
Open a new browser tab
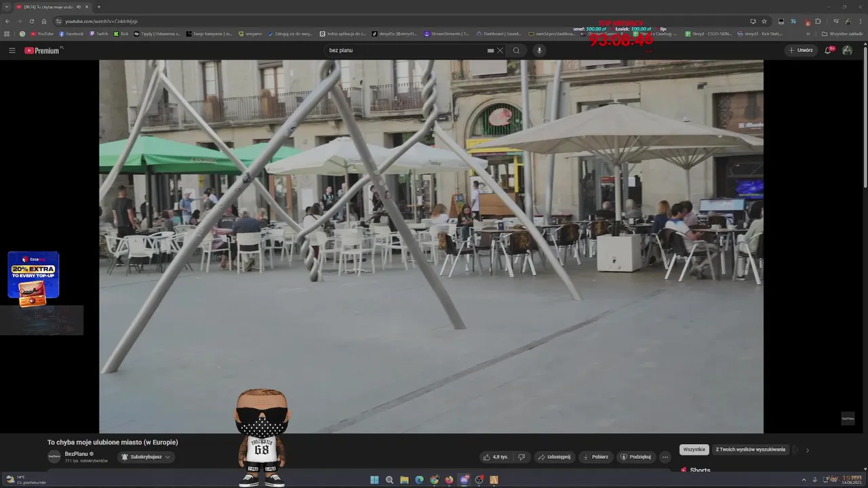pos(99,7)
